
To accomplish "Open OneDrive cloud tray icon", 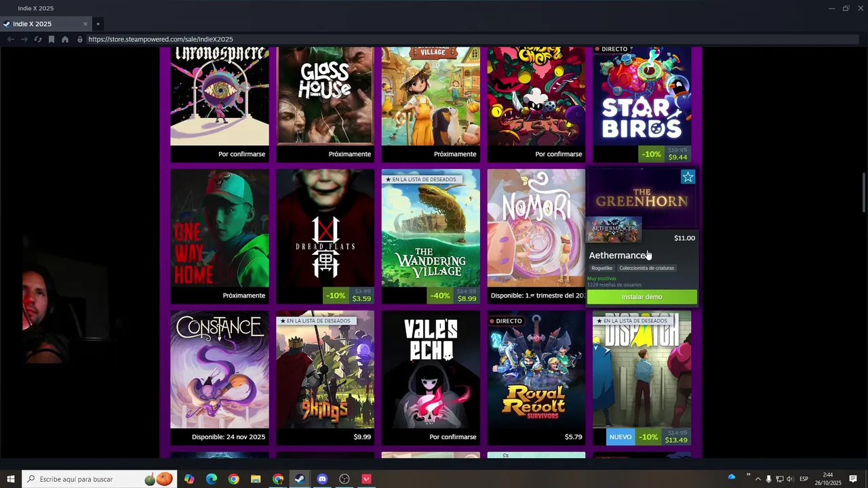I will [732, 477].
